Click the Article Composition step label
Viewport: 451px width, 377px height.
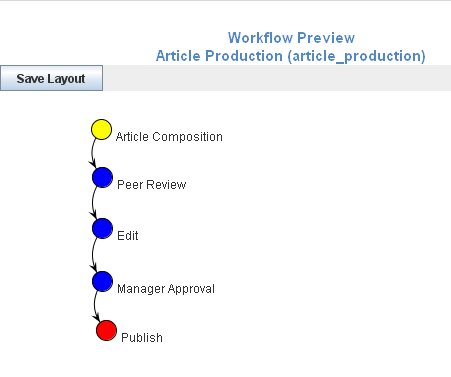(x=169, y=137)
